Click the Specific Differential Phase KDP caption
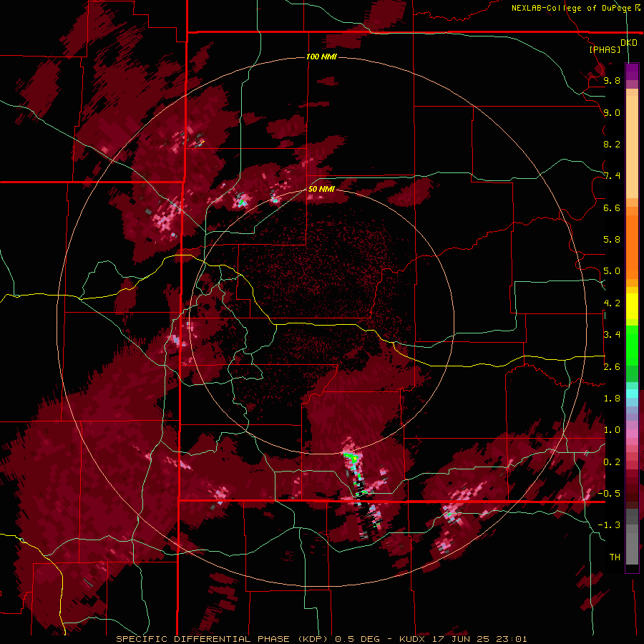 (x=321, y=639)
